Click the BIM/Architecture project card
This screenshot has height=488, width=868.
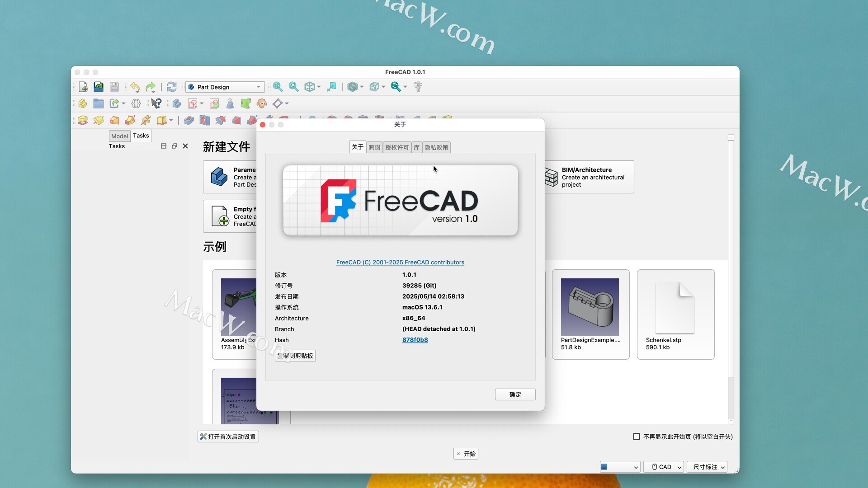point(589,177)
